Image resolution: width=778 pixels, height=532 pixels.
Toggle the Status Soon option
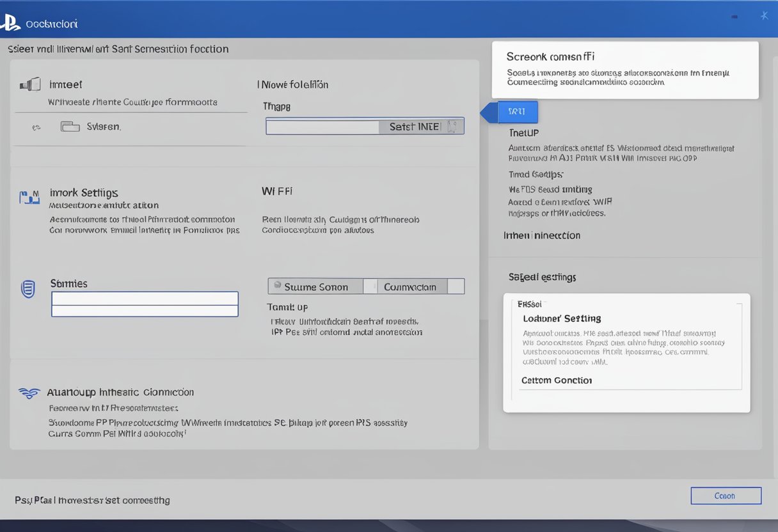point(315,286)
